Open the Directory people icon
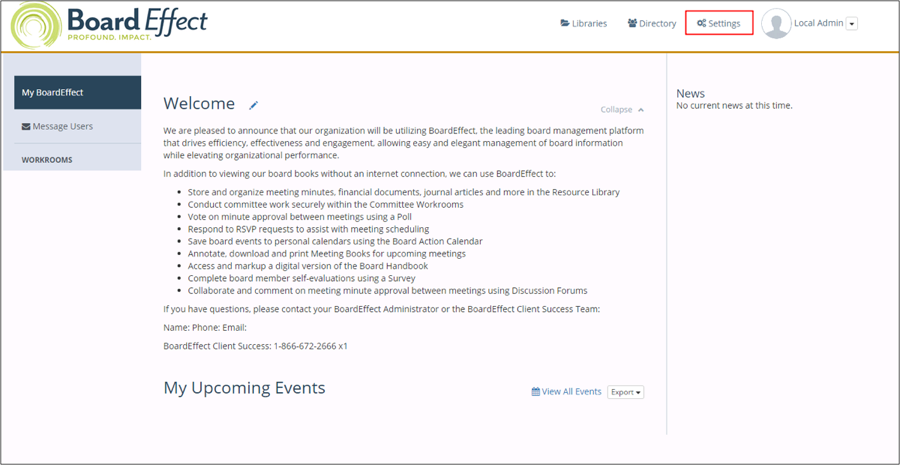Screen dimensions: 900x465 (x=632, y=23)
